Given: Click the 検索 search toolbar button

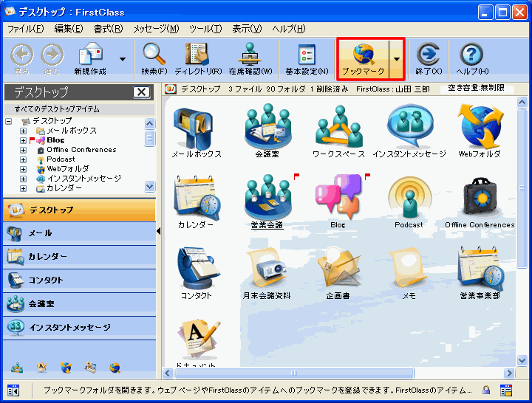Looking at the screenshot, I should point(154,59).
